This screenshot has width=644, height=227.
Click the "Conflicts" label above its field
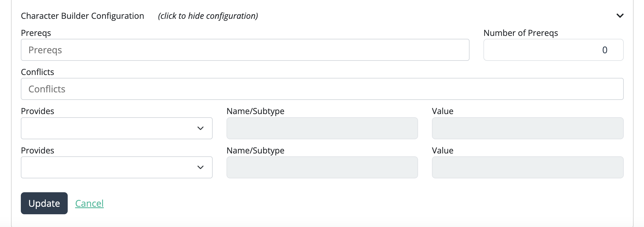[x=38, y=72]
